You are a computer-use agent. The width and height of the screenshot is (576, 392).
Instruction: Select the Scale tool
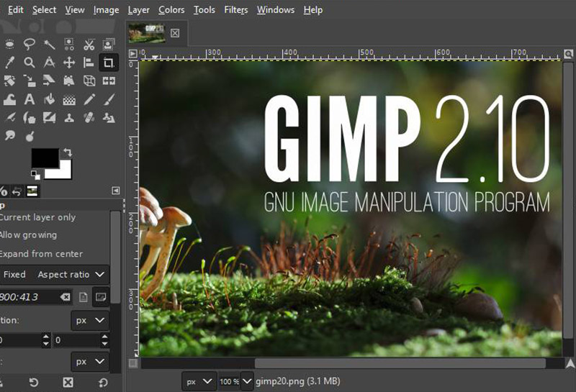[x=30, y=81]
